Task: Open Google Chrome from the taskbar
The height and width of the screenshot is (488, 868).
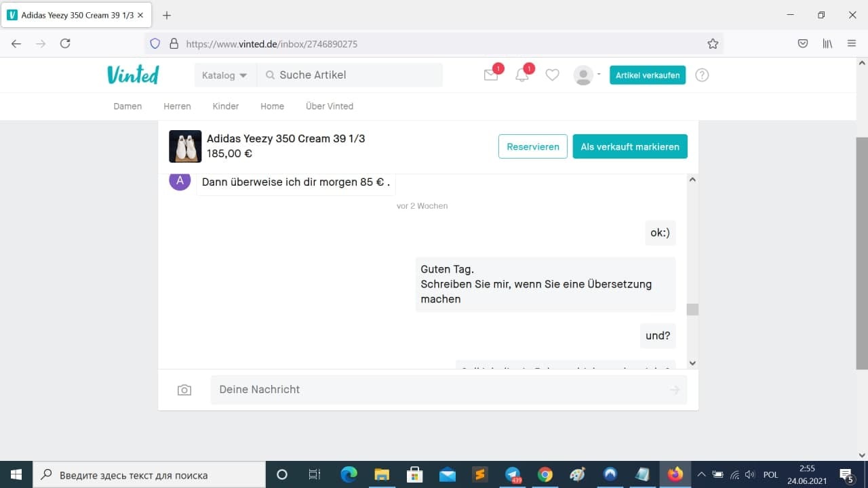Action: 545,474
